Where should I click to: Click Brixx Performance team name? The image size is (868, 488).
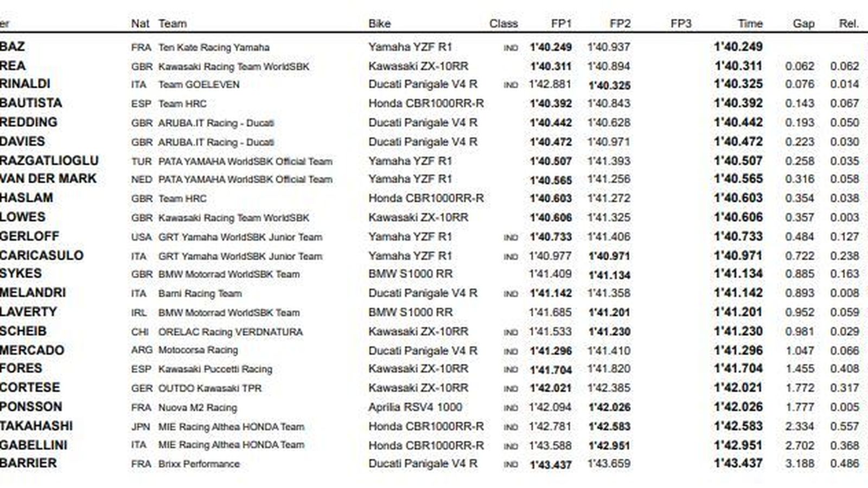click(199, 464)
